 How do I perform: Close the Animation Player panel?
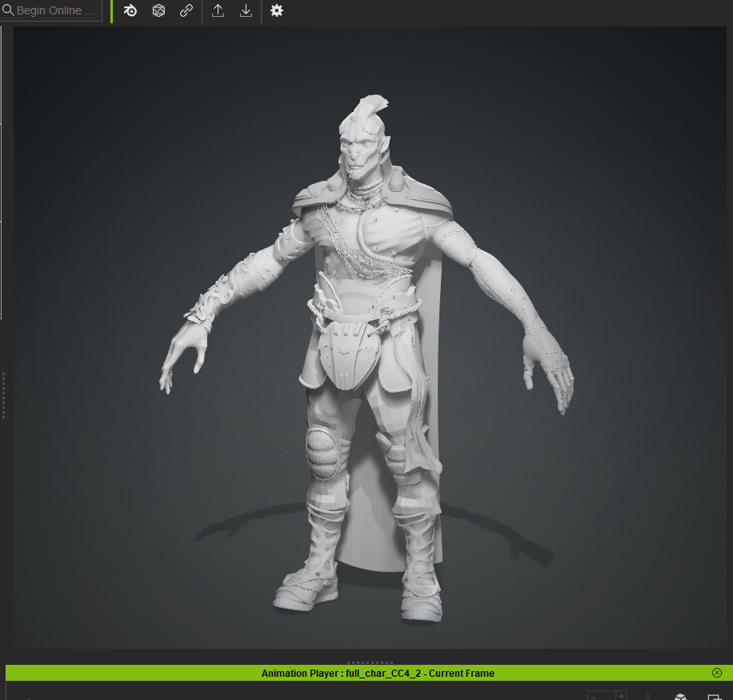click(717, 673)
